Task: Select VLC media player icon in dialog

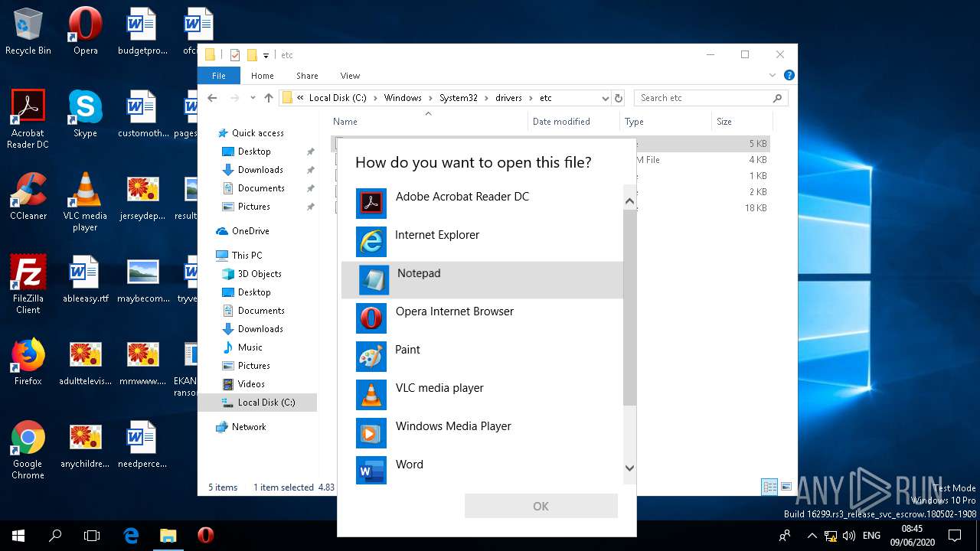Action: [x=371, y=395]
